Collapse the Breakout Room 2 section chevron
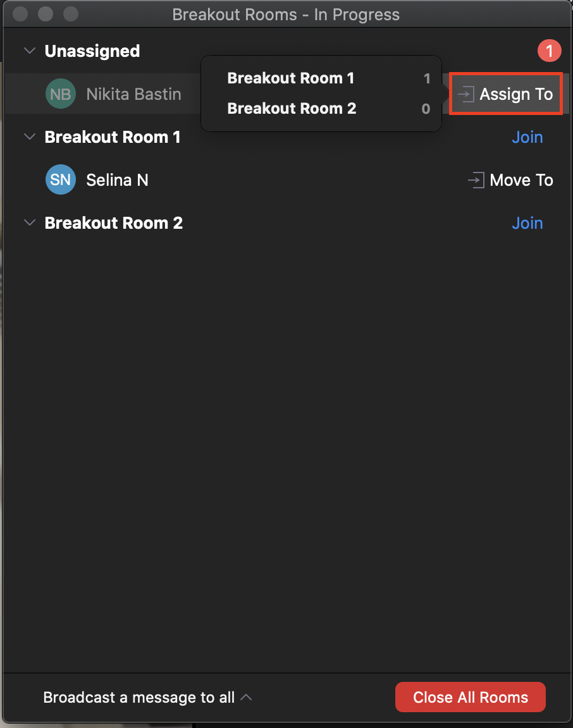This screenshot has height=728, width=573. [30, 222]
